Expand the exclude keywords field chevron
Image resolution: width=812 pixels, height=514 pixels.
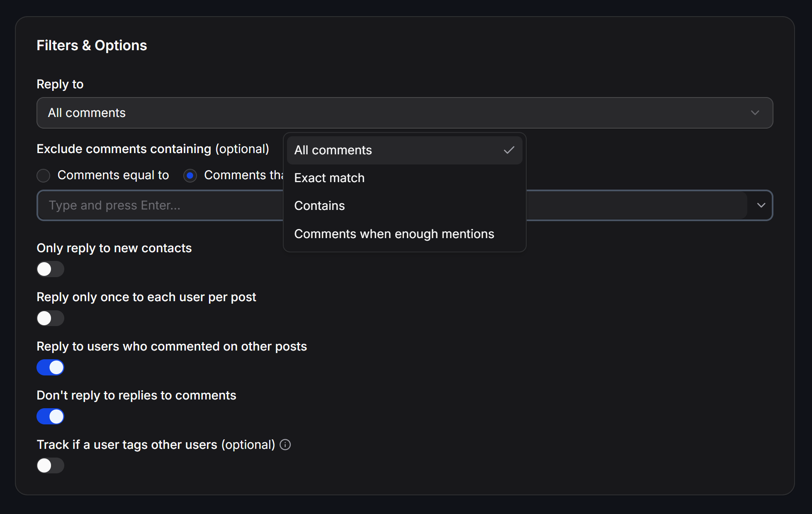pyautogui.click(x=761, y=205)
